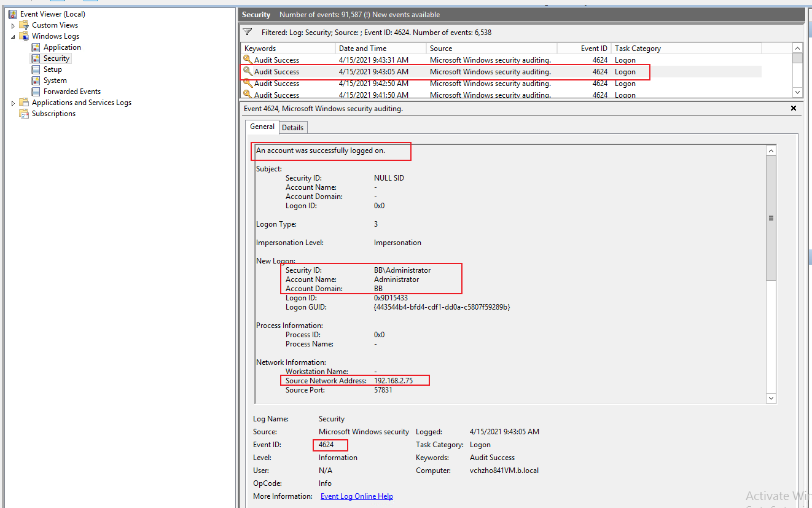Sort by Task Category column
The height and width of the screenshot is (508, 812).
pyautogui.click(x=686, y=48)
